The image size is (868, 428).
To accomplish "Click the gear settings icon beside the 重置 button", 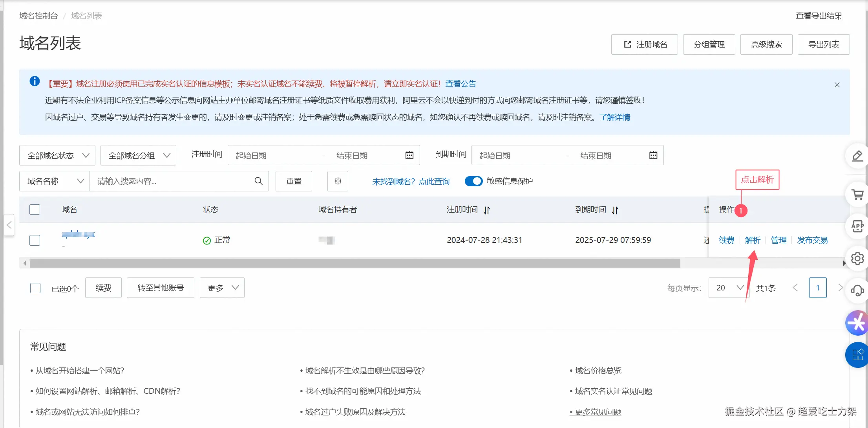I will point(338,181).
